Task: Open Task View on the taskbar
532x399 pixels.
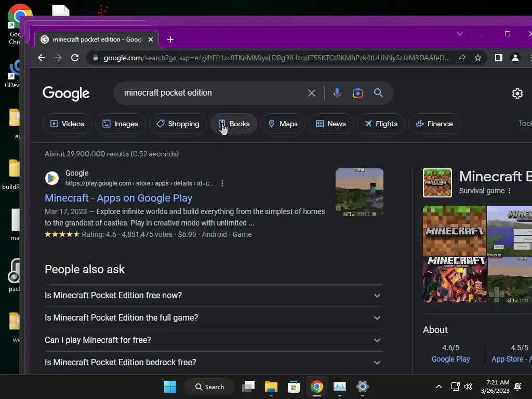Action: click(x=248, y=387)
